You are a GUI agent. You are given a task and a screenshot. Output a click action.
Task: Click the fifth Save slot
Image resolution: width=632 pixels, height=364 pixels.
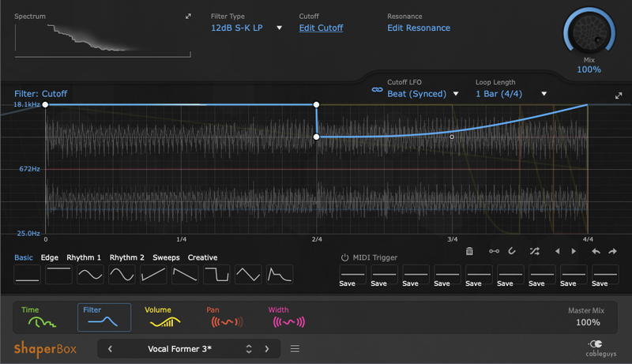coord(479,276)
